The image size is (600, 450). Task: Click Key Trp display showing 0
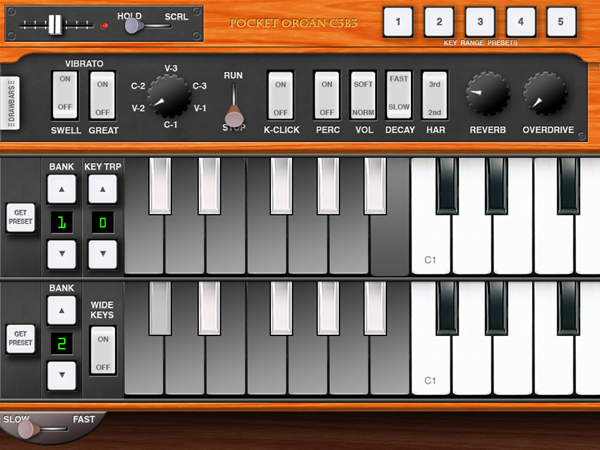coord(103,222)
